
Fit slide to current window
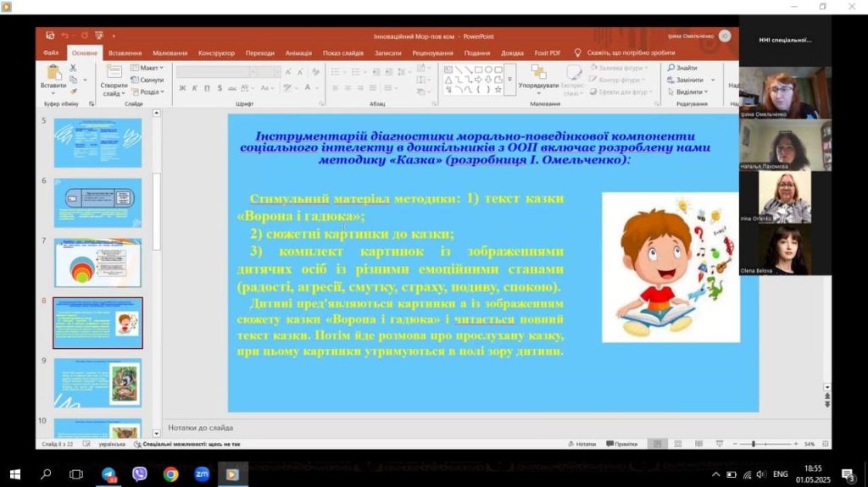(x=826, y=444)
